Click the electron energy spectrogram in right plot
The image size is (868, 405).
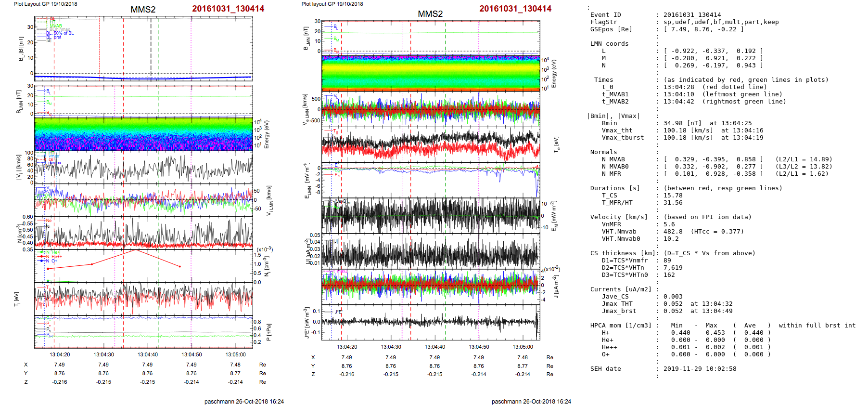click(x=430, y=73)
